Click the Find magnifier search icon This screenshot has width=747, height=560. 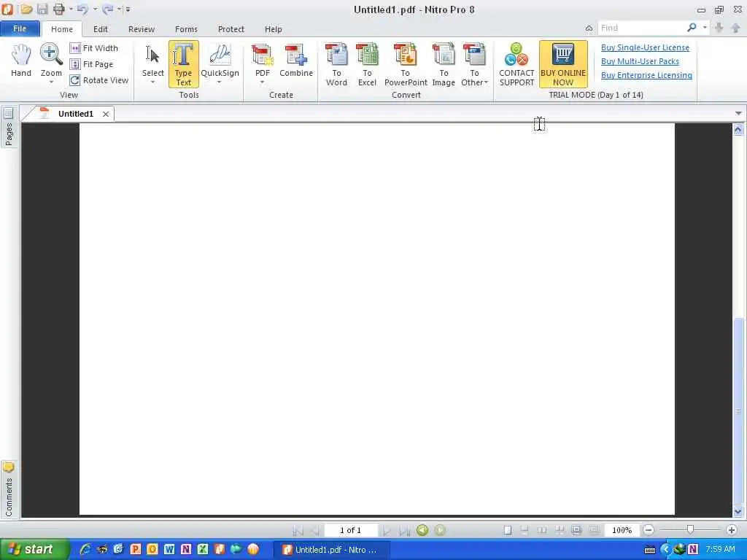(x=692, y=28)
